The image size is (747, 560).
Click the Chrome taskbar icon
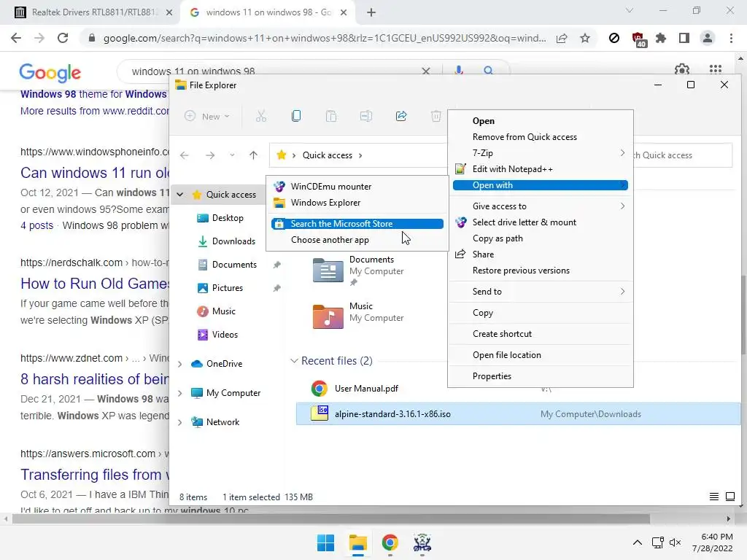(x=390, y=542)
